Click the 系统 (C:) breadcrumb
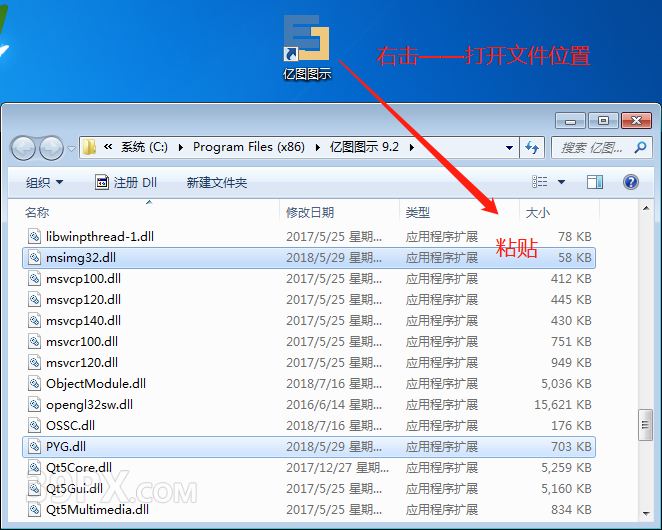662x530 pixels. 144,147
